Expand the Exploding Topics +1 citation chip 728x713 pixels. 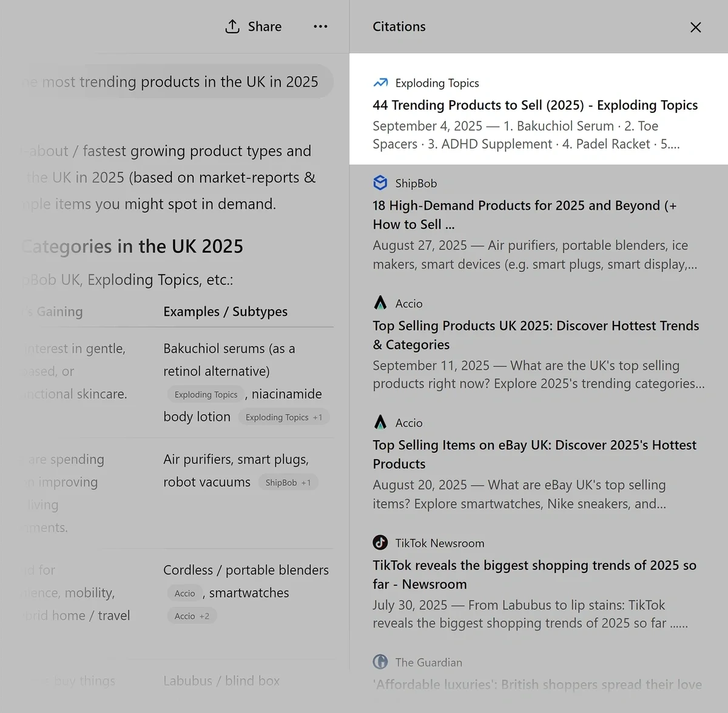click(283, 417)
